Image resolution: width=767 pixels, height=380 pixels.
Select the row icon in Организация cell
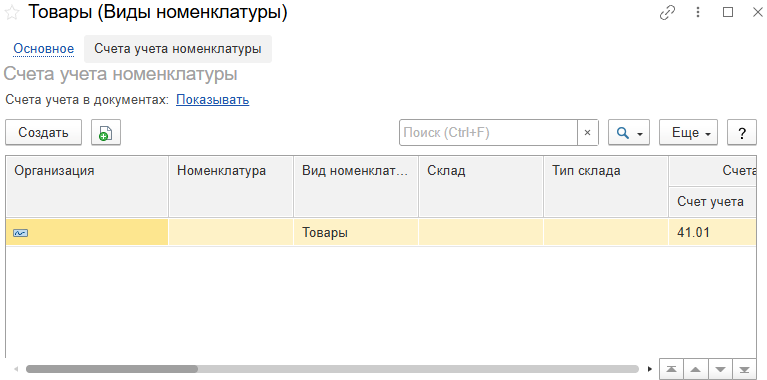(21, 233)
